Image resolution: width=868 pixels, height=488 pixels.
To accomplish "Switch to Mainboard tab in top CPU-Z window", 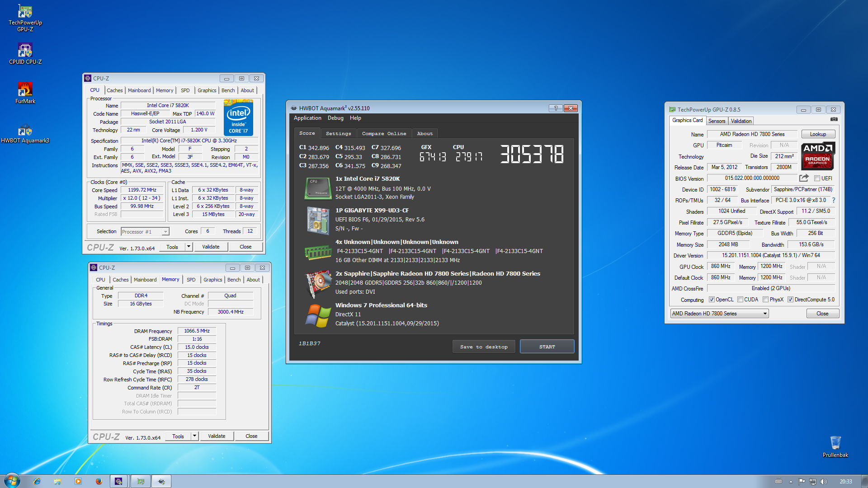I will click(139, 90).
